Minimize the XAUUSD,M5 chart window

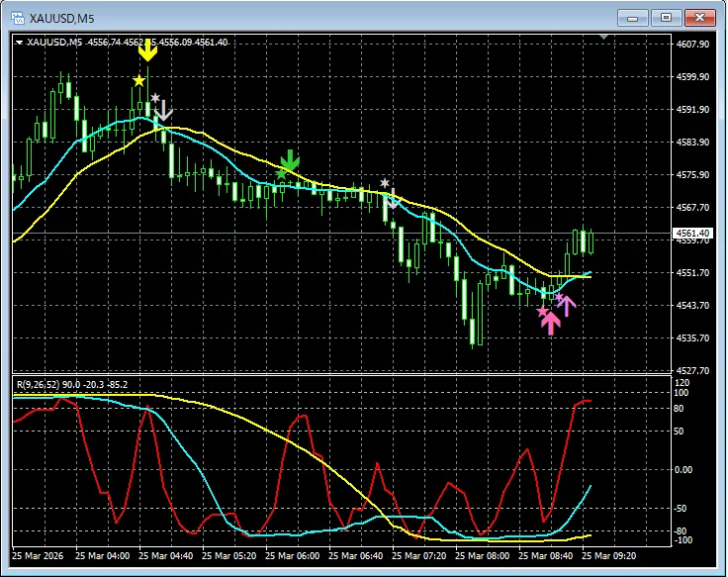click(x=632, y=18)
